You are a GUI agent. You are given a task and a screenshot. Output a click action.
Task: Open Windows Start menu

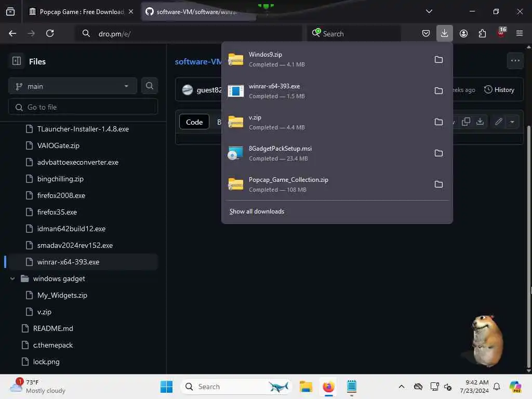pos(166,387)
